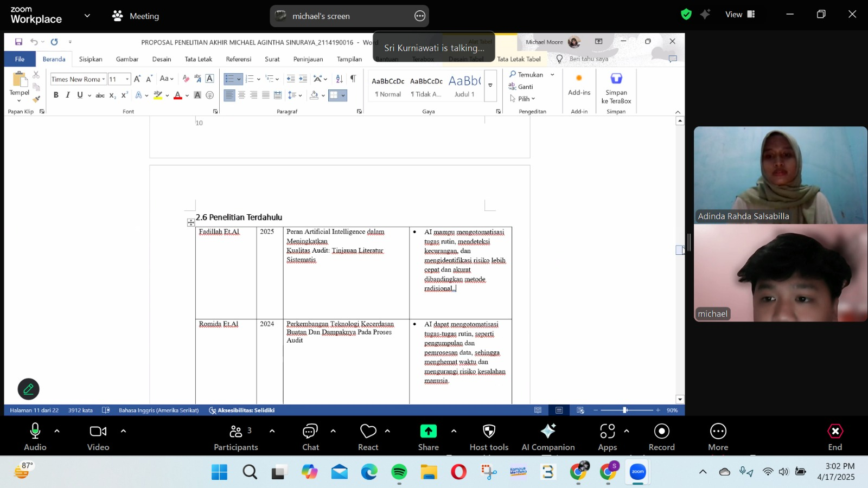Click the decrease font size icon
The image size is (868, 488).
149,79
